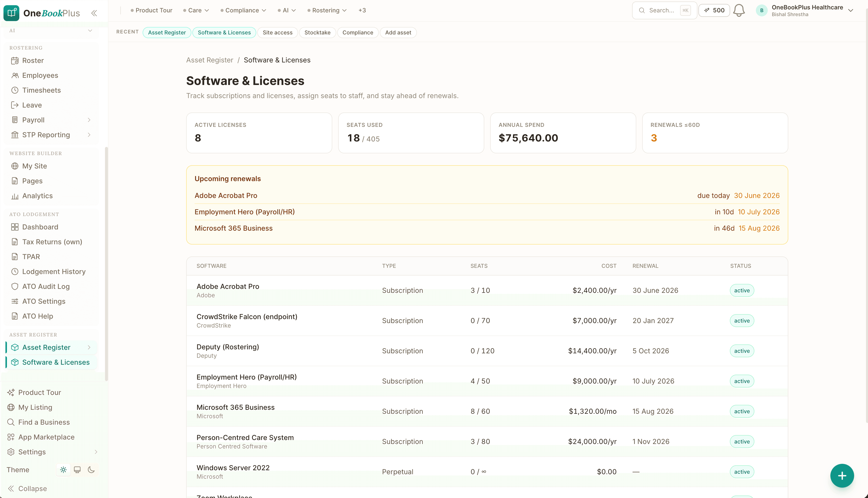Open Roster calendar icon in sidebar

[15, 60]
